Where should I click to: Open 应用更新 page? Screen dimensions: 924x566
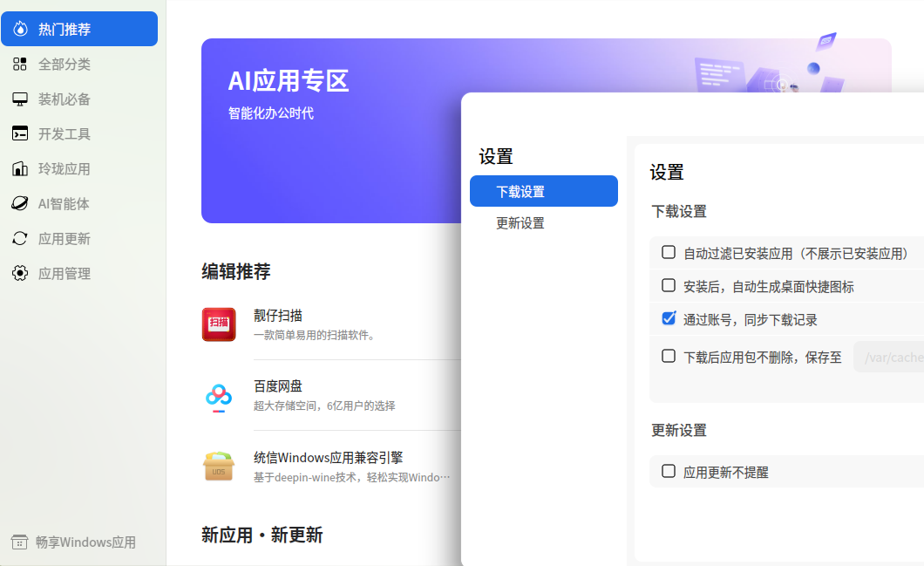[79, 238]
